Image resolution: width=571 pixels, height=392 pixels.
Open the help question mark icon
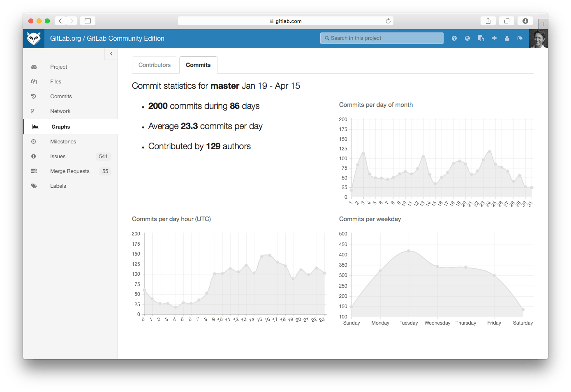coord(454,38)
